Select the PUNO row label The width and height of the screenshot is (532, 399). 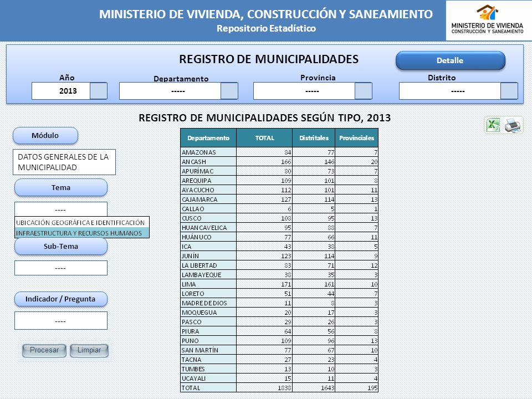click(x=208, y=341)
